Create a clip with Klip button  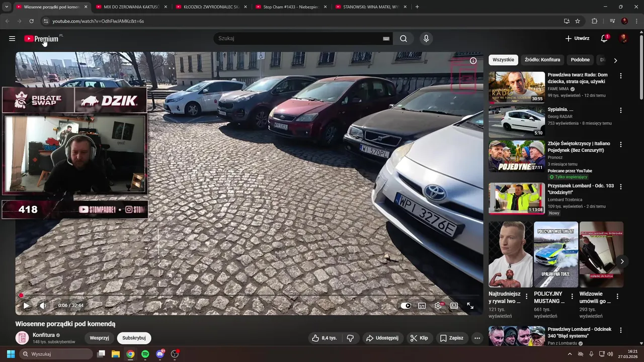tap(419, 338)
